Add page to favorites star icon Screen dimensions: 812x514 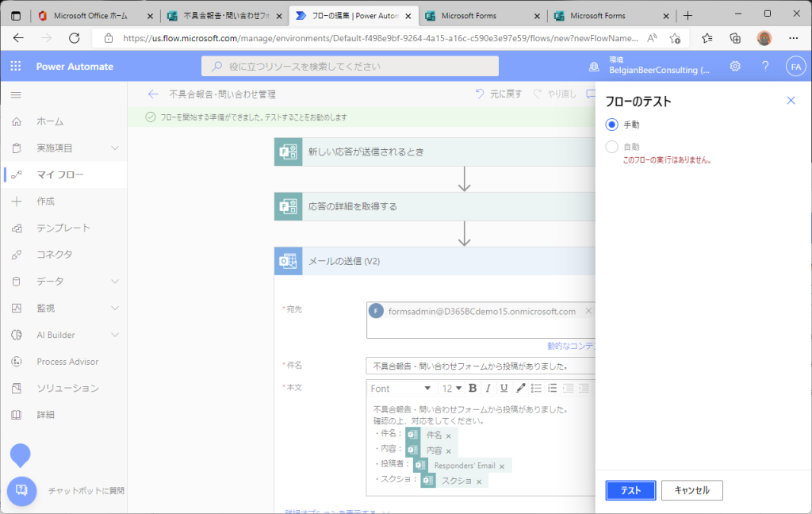point(675,38)
